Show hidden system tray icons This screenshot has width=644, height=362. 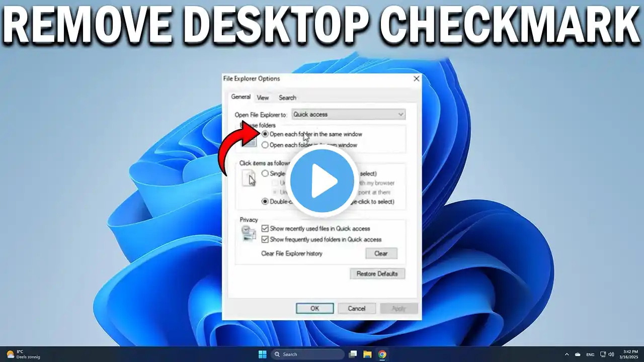(x=567, y=354)
